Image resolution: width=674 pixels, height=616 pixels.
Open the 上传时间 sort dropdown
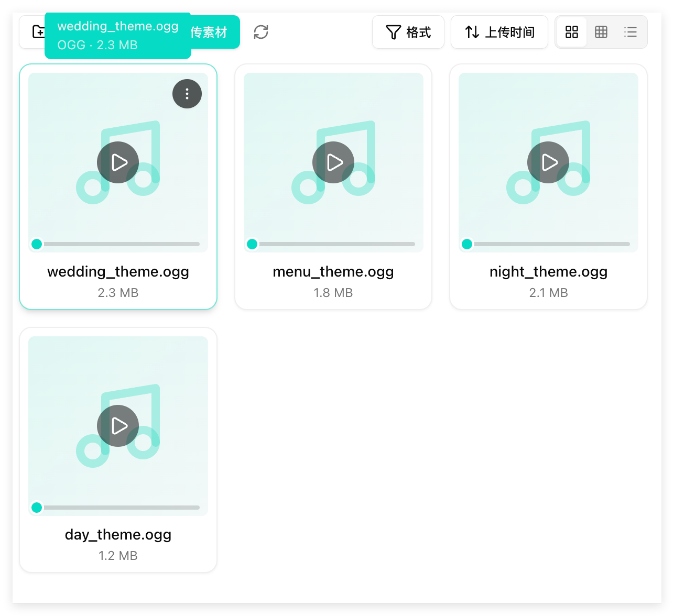coord(499,32)
